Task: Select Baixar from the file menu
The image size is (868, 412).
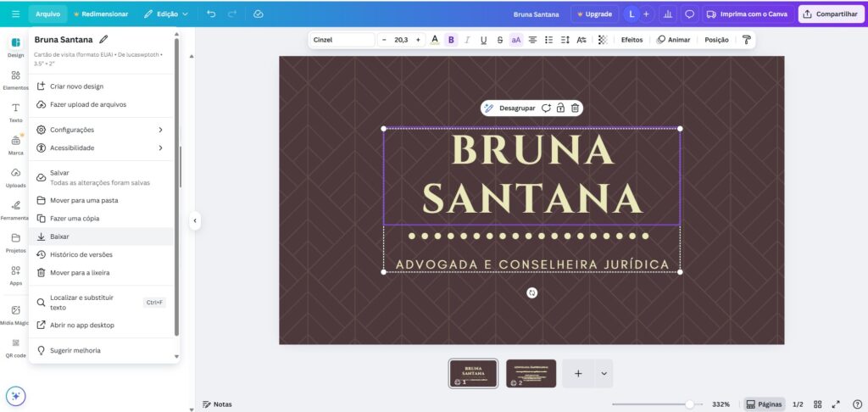Action: coord(101,237)
